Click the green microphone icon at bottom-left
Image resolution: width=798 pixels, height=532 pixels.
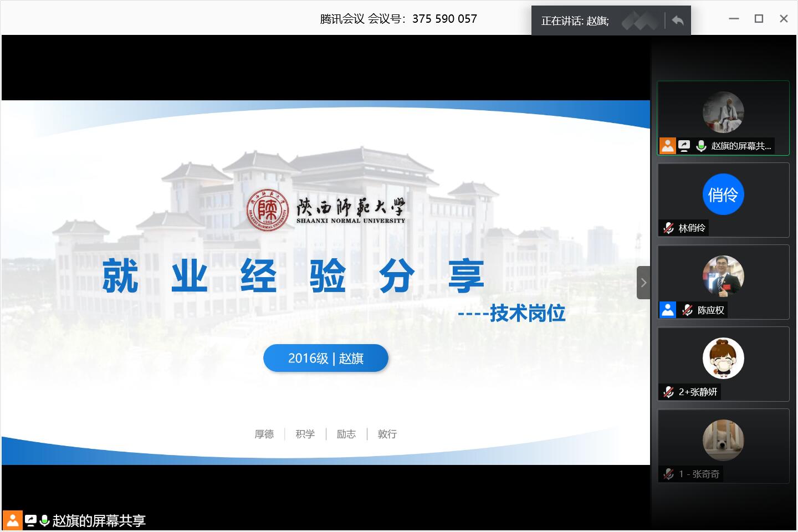[x=45, y=520]
